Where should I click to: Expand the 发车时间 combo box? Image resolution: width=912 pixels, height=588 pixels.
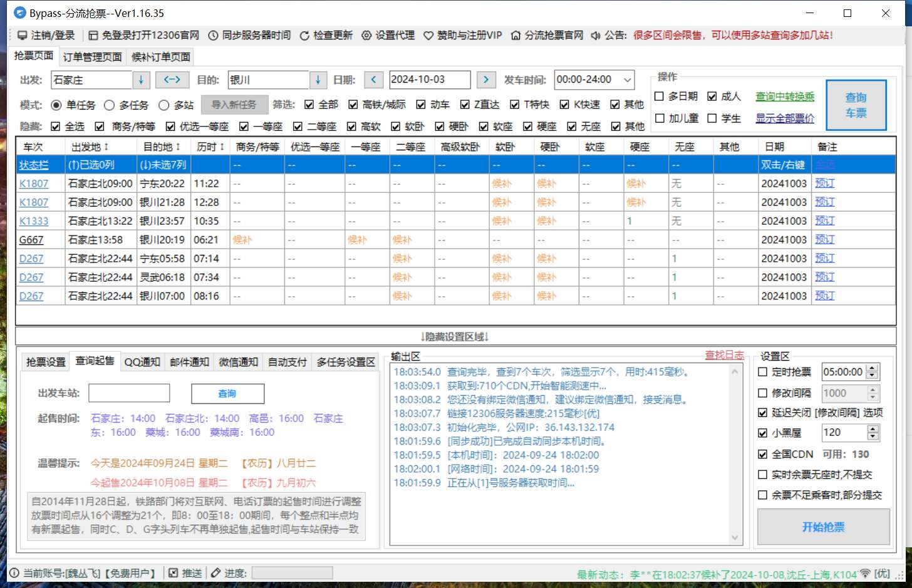(x=628, y=80)
